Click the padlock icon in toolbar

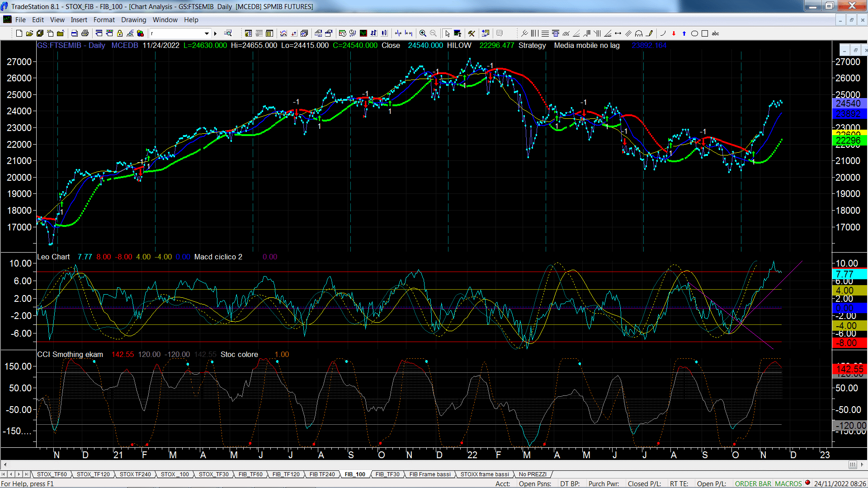pyautogui.click(x=120, y=33)
